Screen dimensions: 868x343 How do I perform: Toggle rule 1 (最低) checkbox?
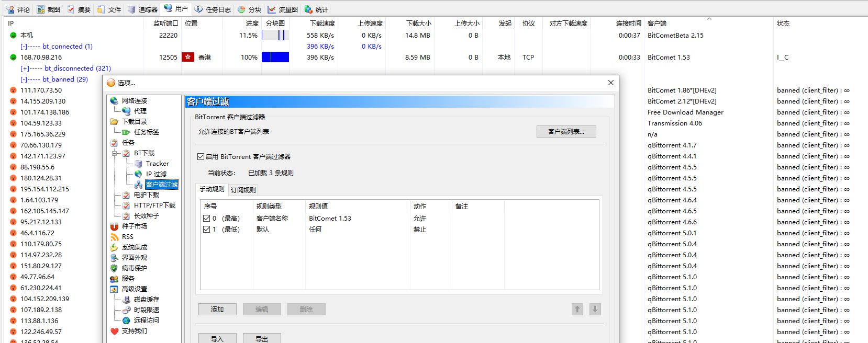[x=206, y=230]
